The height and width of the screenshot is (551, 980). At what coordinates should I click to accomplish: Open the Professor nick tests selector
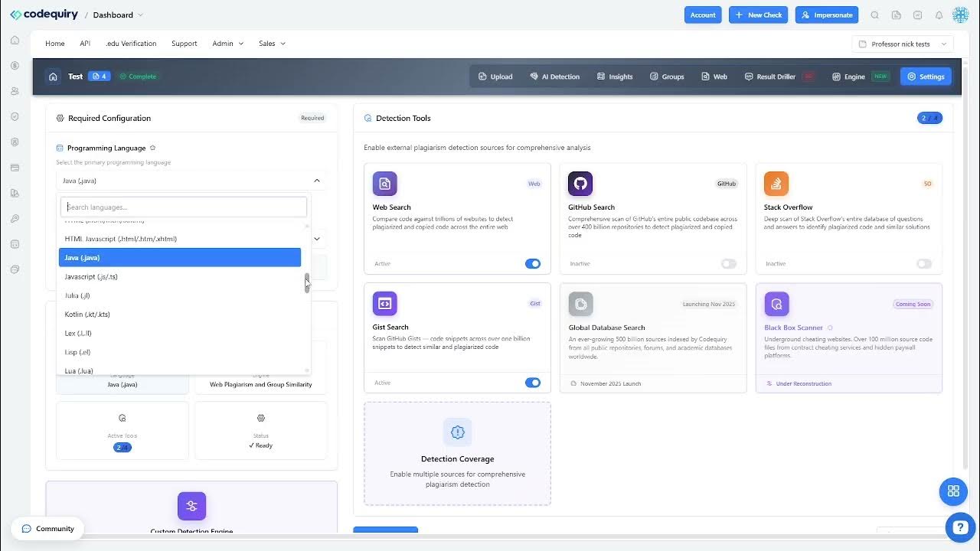coord(902,44)
